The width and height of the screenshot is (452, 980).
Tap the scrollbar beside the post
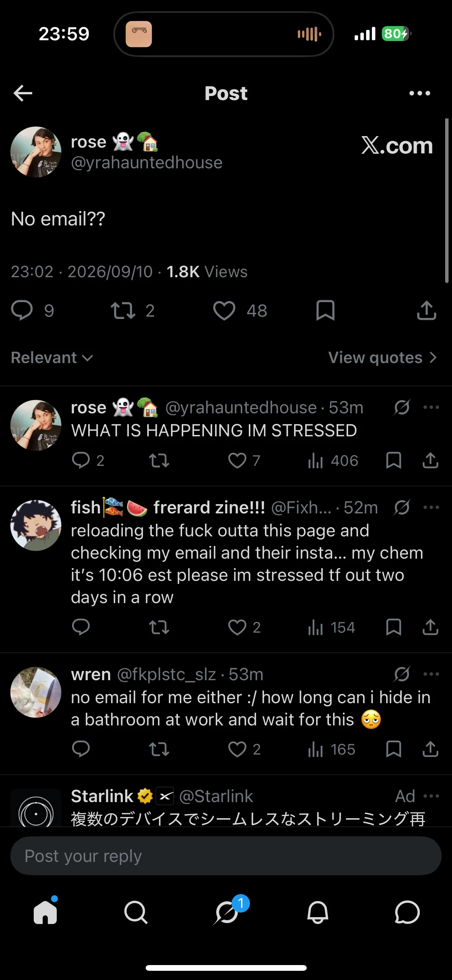click(x=447, y=201)
